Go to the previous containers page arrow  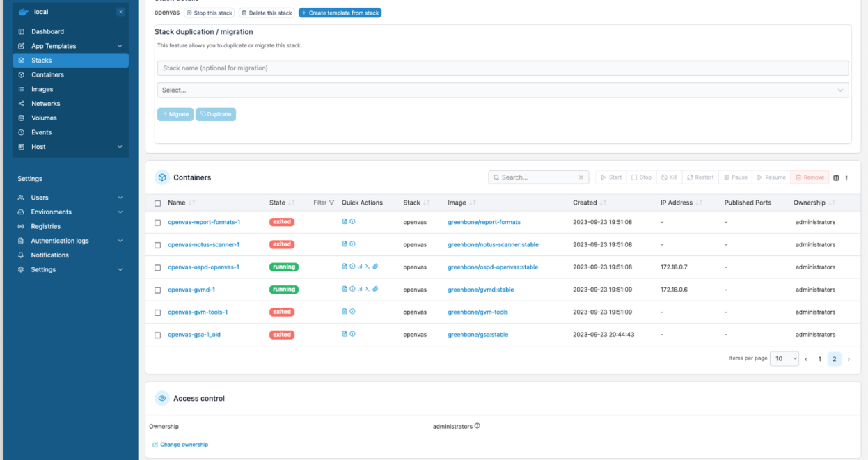[806, 359]
